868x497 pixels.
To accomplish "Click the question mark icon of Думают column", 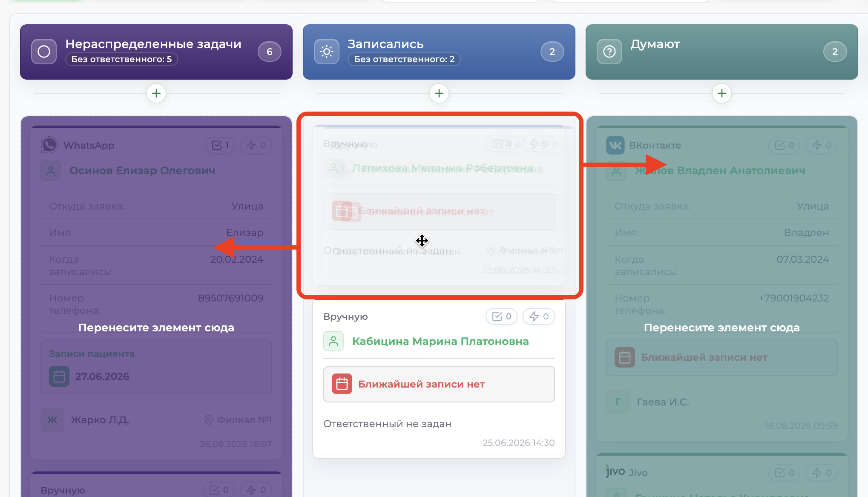I will coord(609,52).
